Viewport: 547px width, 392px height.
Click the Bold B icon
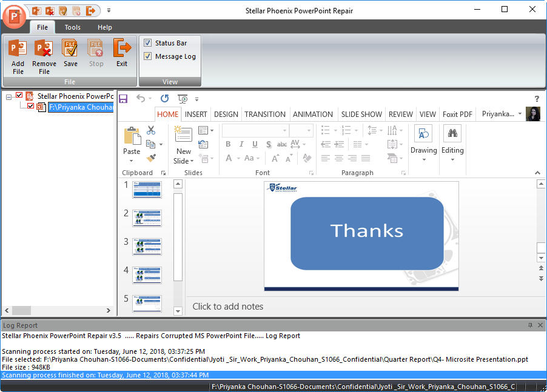(228, 144)
